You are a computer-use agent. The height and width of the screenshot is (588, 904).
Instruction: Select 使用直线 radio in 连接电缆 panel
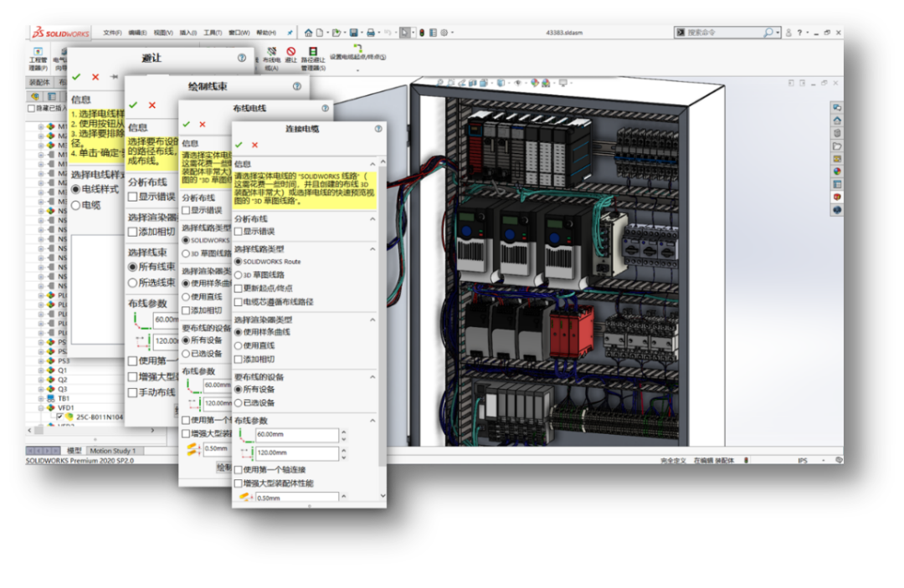coord(238,345)
